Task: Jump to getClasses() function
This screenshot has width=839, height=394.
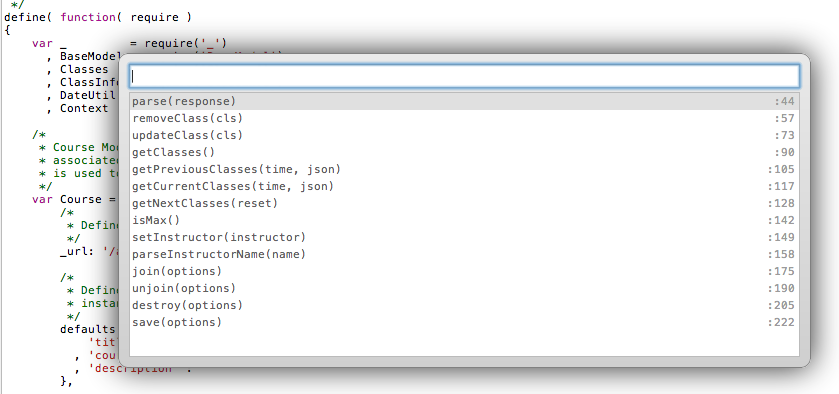Action: 464,153
